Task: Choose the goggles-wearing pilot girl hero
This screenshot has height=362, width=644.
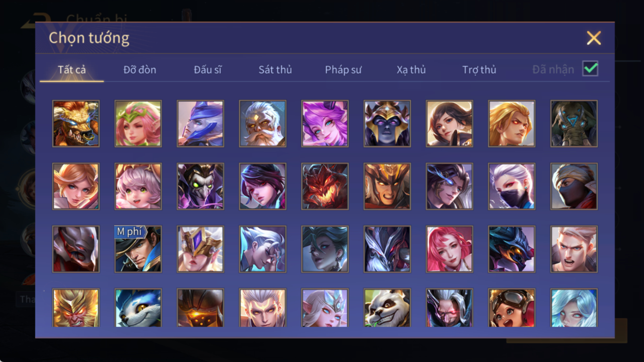Action: click(511, 308)
